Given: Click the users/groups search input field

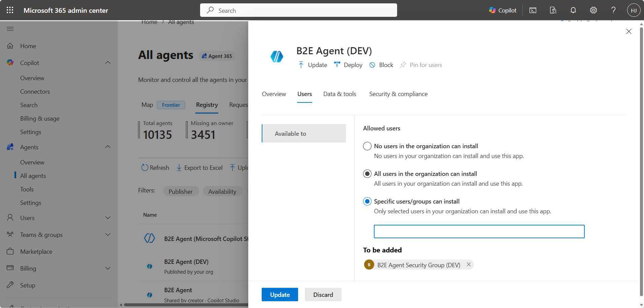Looking at the screenshot, I should coord(479,232).
